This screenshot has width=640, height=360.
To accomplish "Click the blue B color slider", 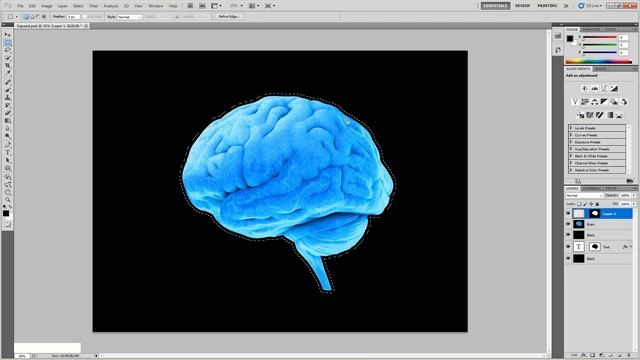I will pos(599,52).
